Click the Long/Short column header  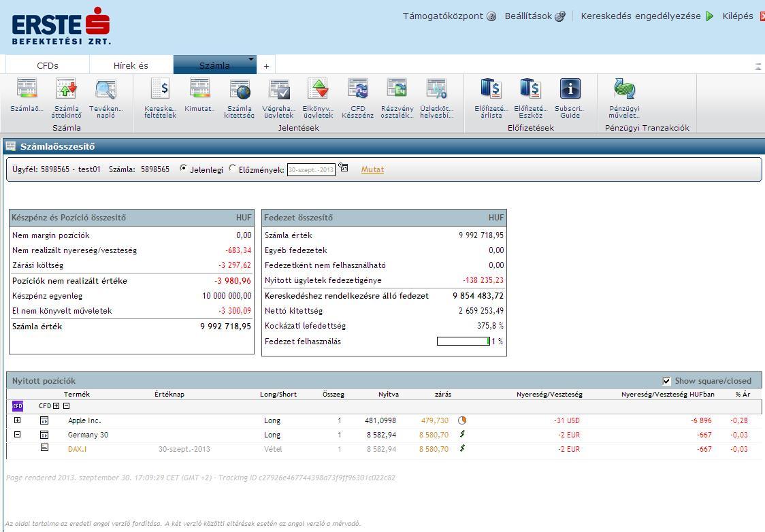tap(278, 394)
